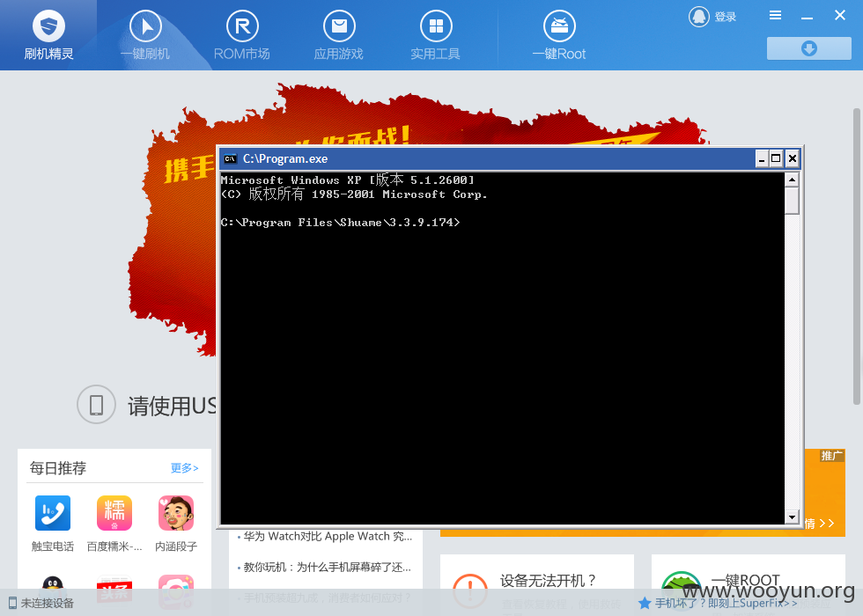Image resolution: width=863 pixels, height=616 pixels.
Task: Close the 刷机精灵 main window
Action: pos(840,16)
